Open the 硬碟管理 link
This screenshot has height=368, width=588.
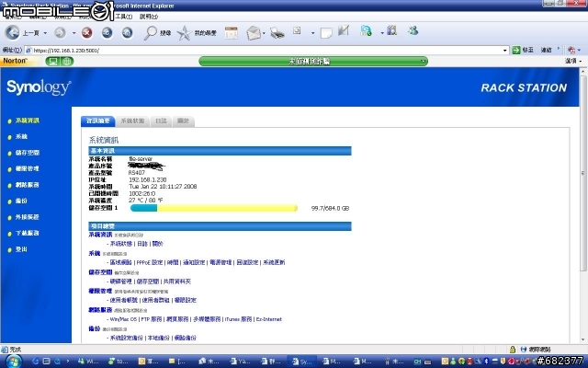point(121,282)
